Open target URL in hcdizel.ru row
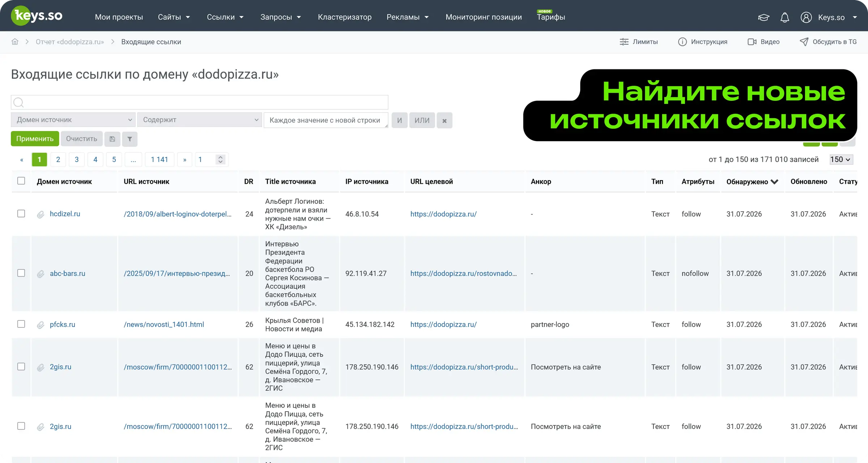The height and width of the screenshot is (463, 868). [x=443, y=214]
